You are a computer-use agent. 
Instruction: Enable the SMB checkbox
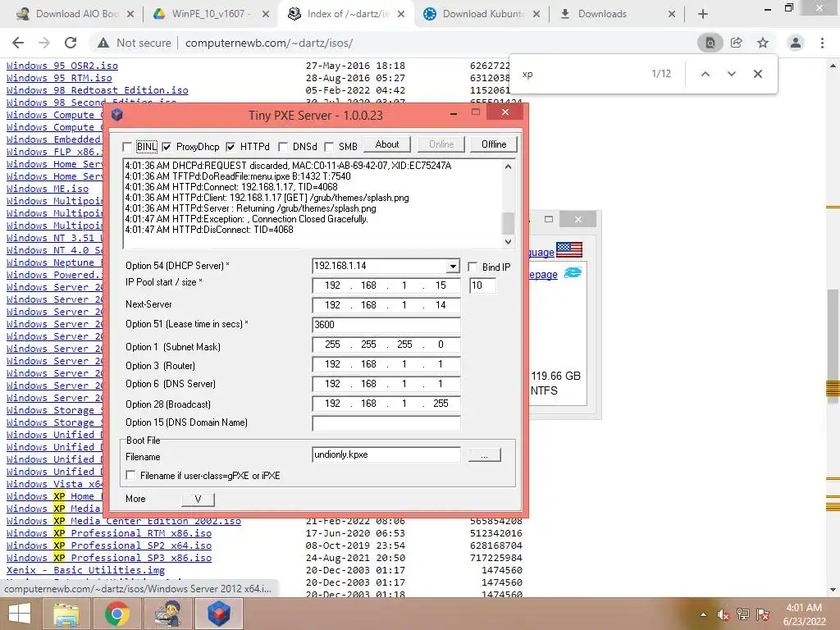click(329, 147)
